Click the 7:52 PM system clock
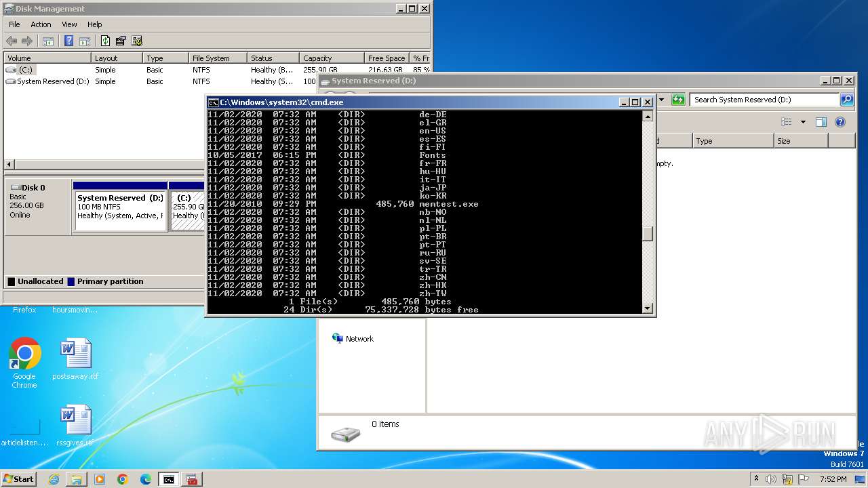Screen dimensions: 868x488 [833, 479]
